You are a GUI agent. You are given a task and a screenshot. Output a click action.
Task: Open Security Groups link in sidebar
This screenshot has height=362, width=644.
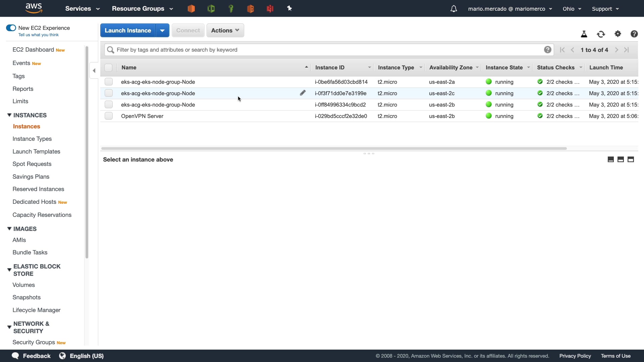pyautogui.click(x=34, y=342)
